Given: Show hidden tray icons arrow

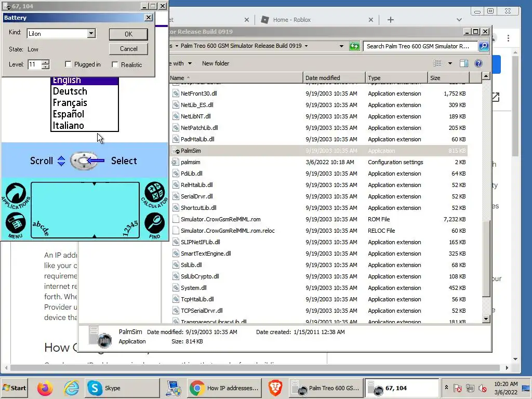Looking at the screenshot, I should (x=446, y=388).
